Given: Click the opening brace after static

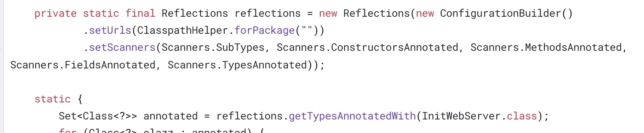Looking at the screenshot, I should click(80, 99).
